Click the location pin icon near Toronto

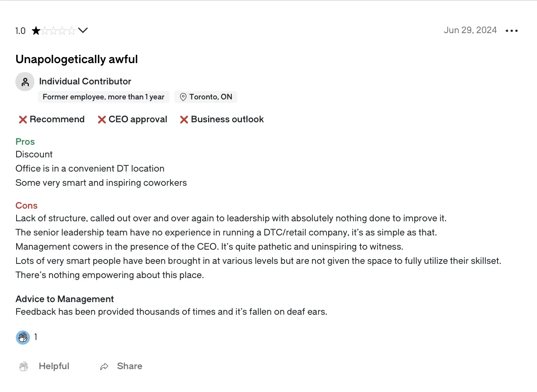183,97
